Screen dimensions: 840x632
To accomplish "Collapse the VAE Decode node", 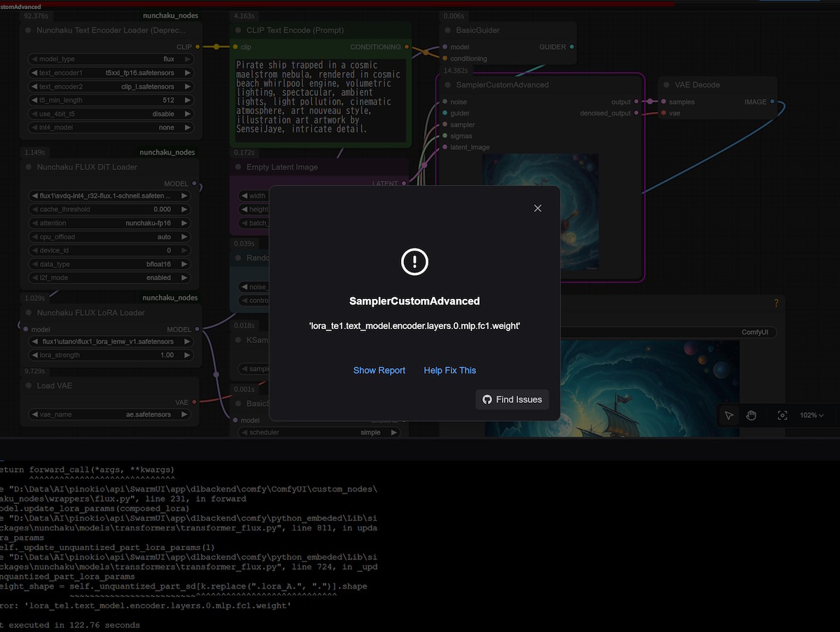I will 667,85.
